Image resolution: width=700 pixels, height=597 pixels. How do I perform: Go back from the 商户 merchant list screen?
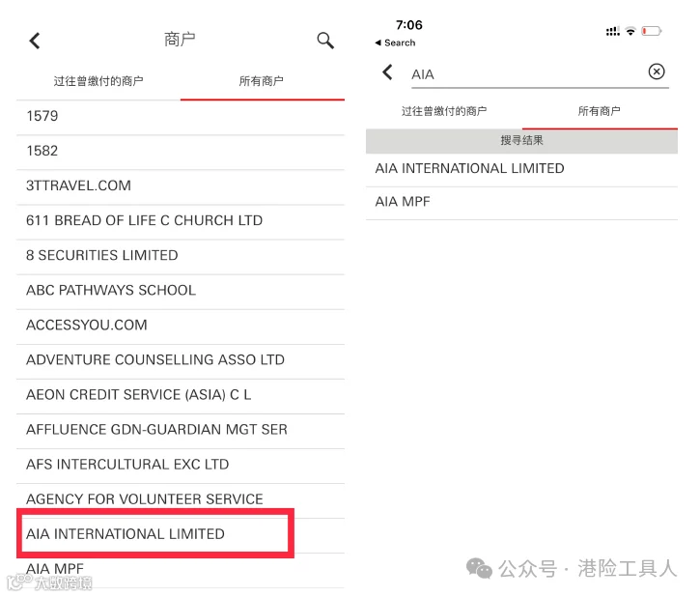[35, 41]
